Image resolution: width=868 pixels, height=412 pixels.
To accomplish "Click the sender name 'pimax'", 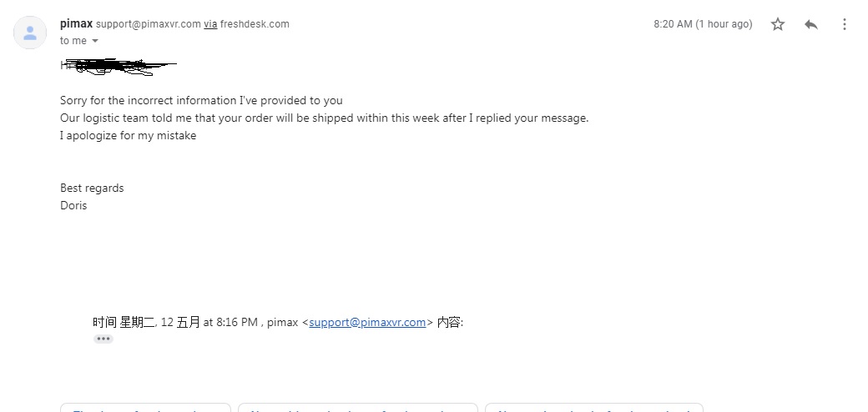I will pyautogui.click(x=77, y=24).
